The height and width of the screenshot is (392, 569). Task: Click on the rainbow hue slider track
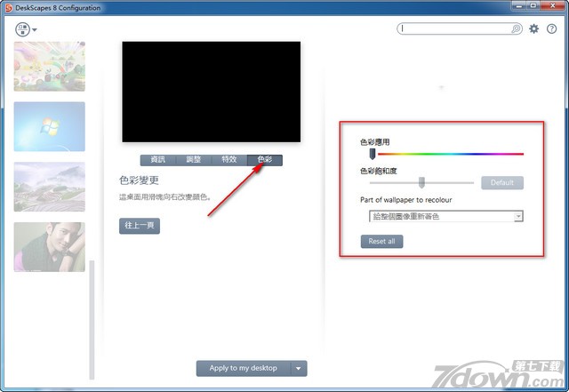pos(451,154)
